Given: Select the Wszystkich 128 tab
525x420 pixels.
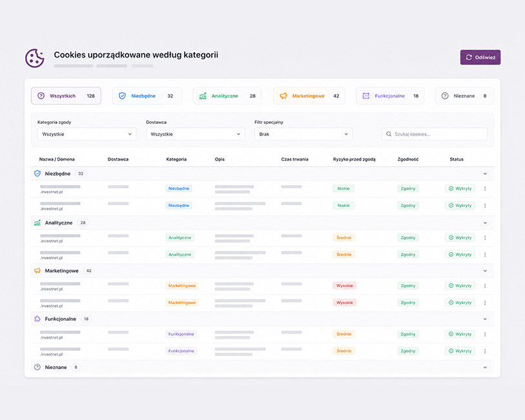Looking at the screenshot, I should pos(66,96).
